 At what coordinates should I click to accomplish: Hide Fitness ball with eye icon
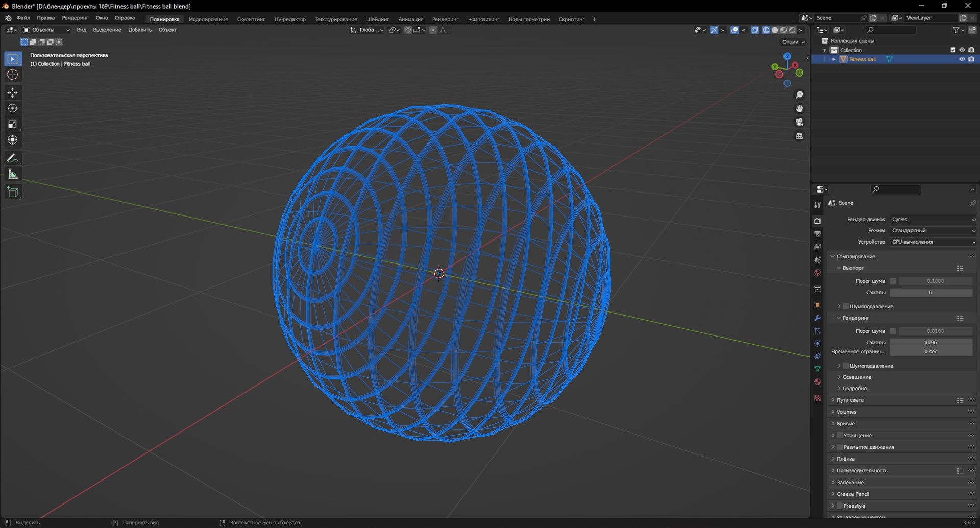point(962,59)
